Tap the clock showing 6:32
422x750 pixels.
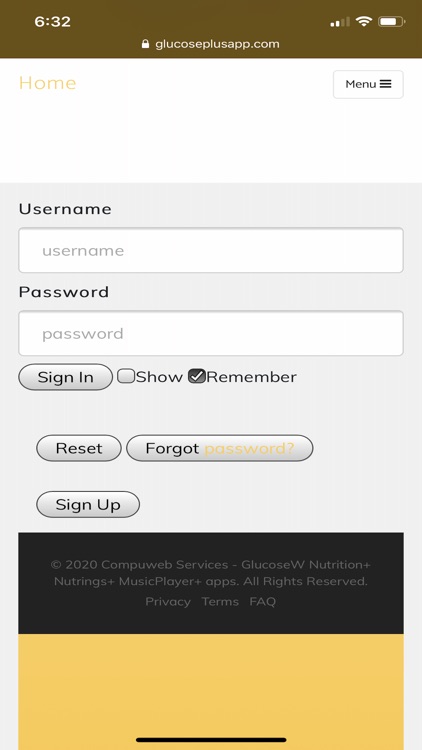tap(53, 22)
